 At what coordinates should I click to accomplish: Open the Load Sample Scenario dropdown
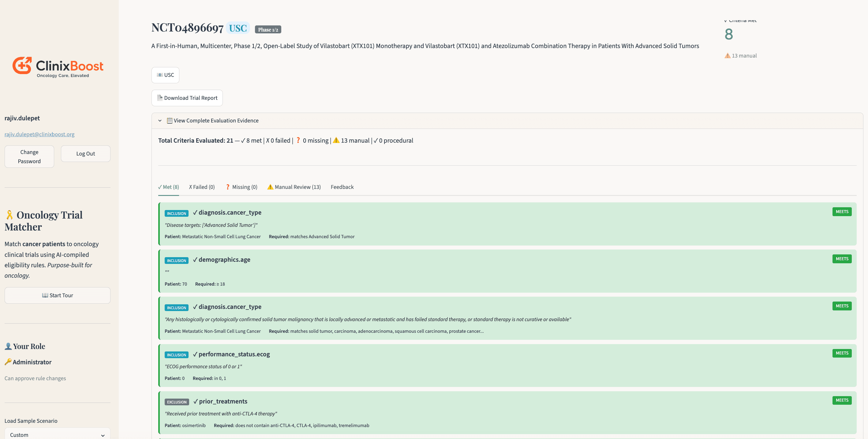(x=57, y=434)
